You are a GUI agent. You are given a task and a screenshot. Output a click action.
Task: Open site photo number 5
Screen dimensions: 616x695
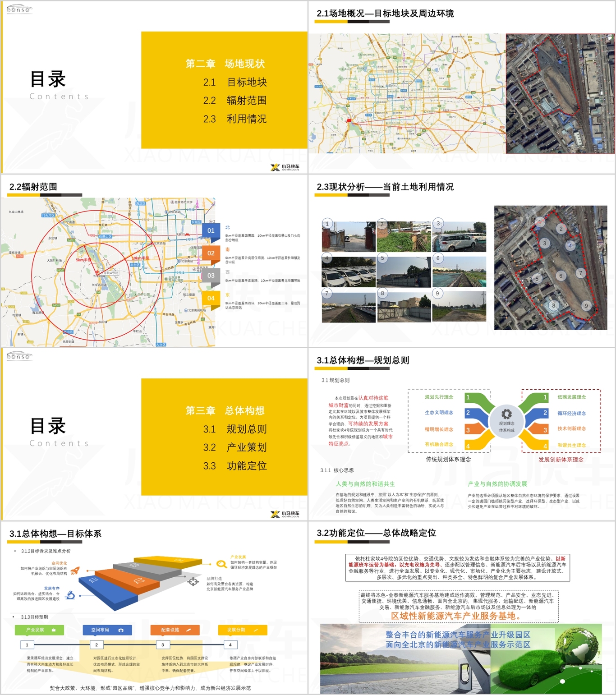point(404,272)
